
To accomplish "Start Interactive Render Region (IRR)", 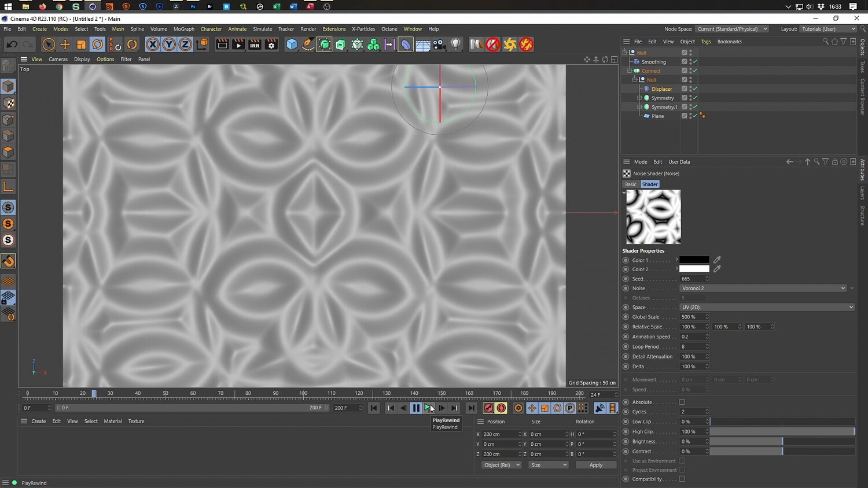I will pos(255,45).
